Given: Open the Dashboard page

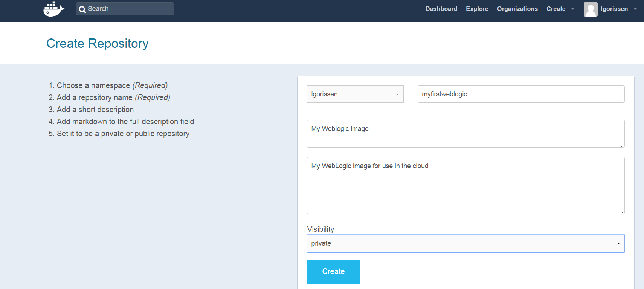Looking at the screenshot, I should point(441,9).
